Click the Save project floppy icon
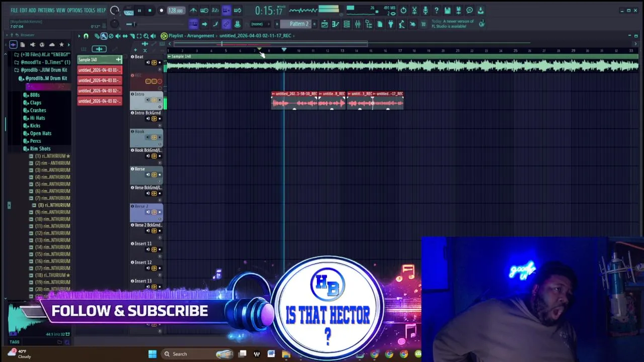This screenshot has width=644, height=362. click(447, 11)
